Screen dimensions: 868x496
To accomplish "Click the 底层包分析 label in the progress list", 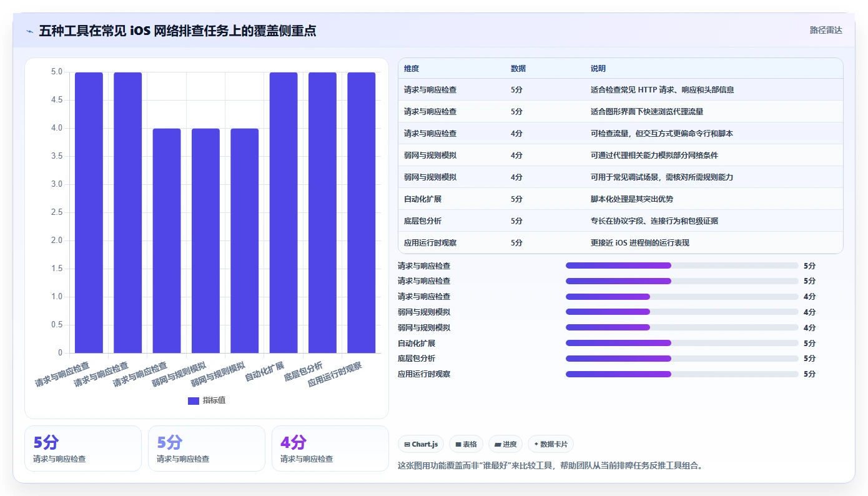I will click(x=417, y=359).
